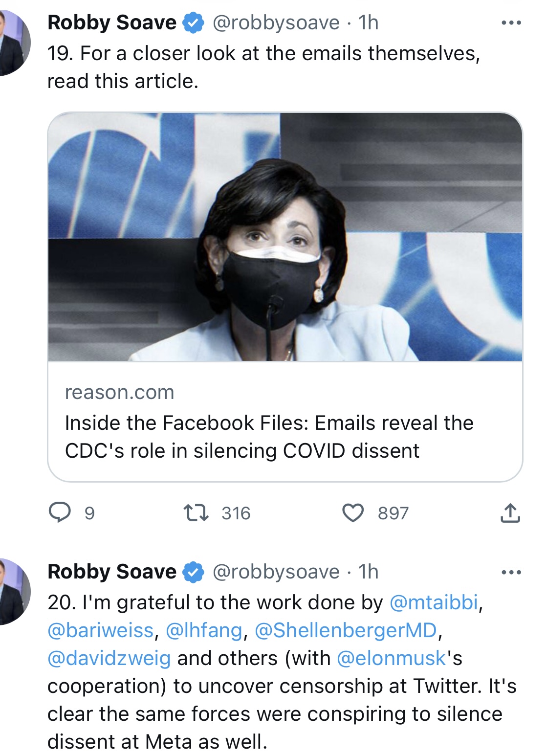Open the @lhfang mention

204,630
